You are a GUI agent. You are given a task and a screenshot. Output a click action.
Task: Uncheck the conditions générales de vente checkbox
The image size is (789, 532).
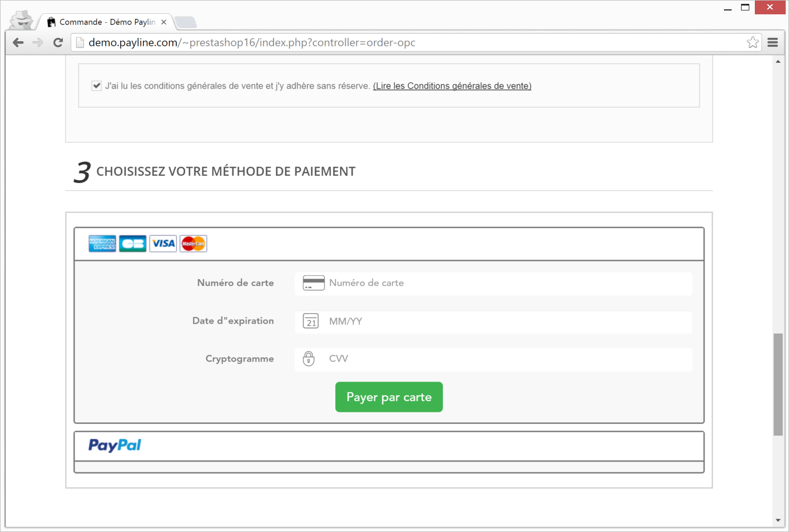pyautogui.click(x=96, y=85)
